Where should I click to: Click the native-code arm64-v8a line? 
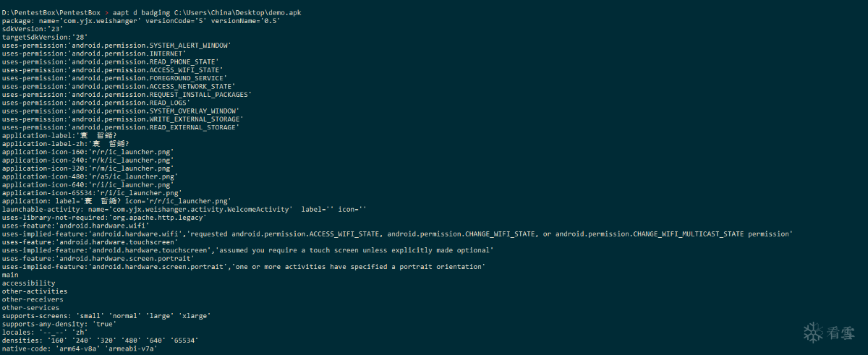tap(80, 348)
